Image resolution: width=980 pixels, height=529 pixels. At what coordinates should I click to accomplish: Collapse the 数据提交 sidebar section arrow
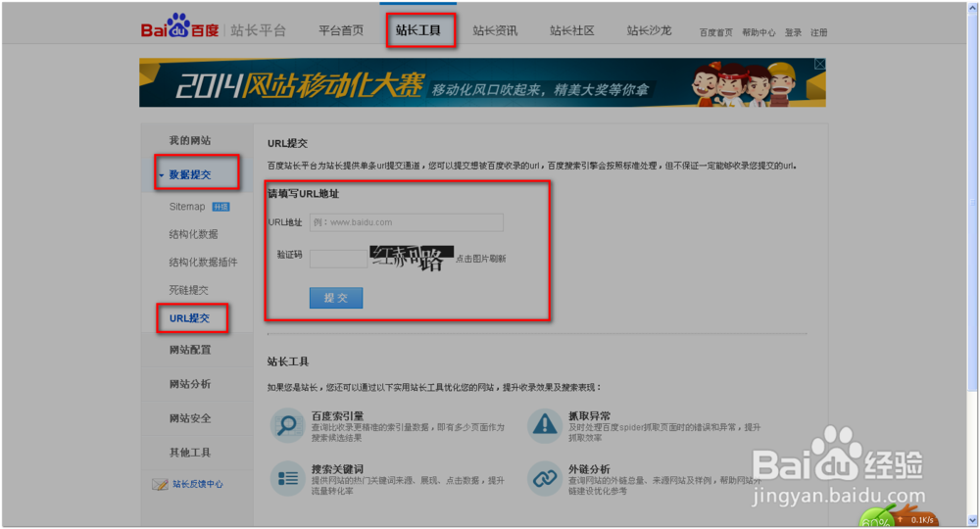click(x=162, y=175)
